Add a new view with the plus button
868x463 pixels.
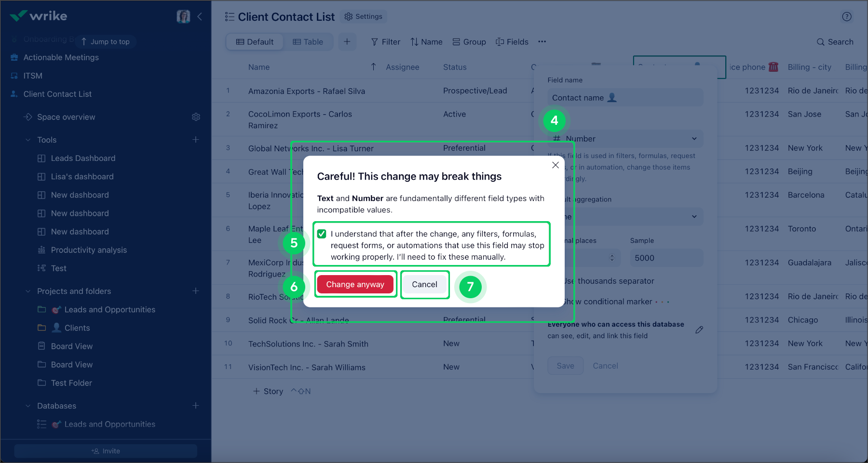347,42
